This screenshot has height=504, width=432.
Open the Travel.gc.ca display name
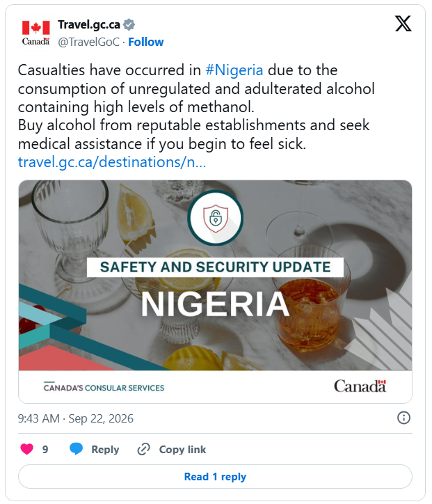[x=89, y=25]
